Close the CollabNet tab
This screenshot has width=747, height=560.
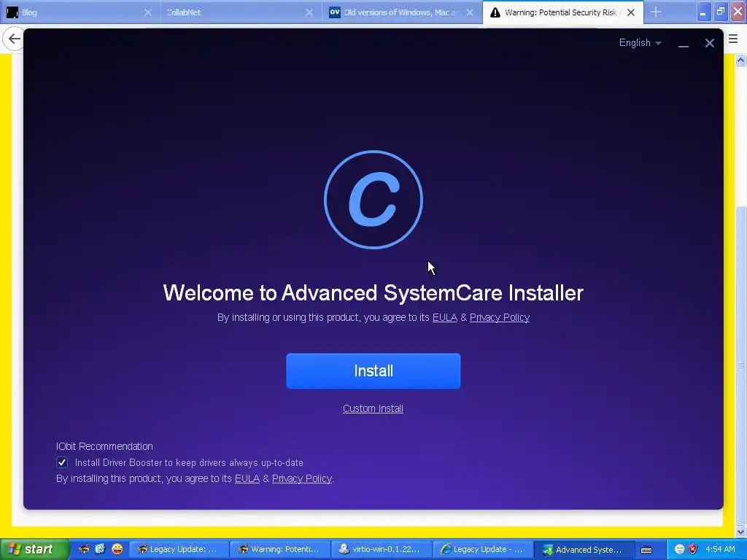click(309, 12)
